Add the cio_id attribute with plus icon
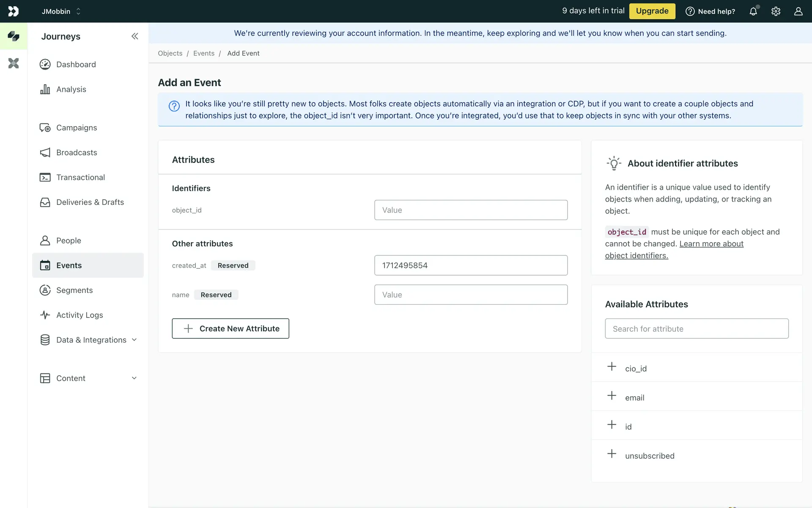Viewport: 812px width, 508px height. tap(612, 367)
